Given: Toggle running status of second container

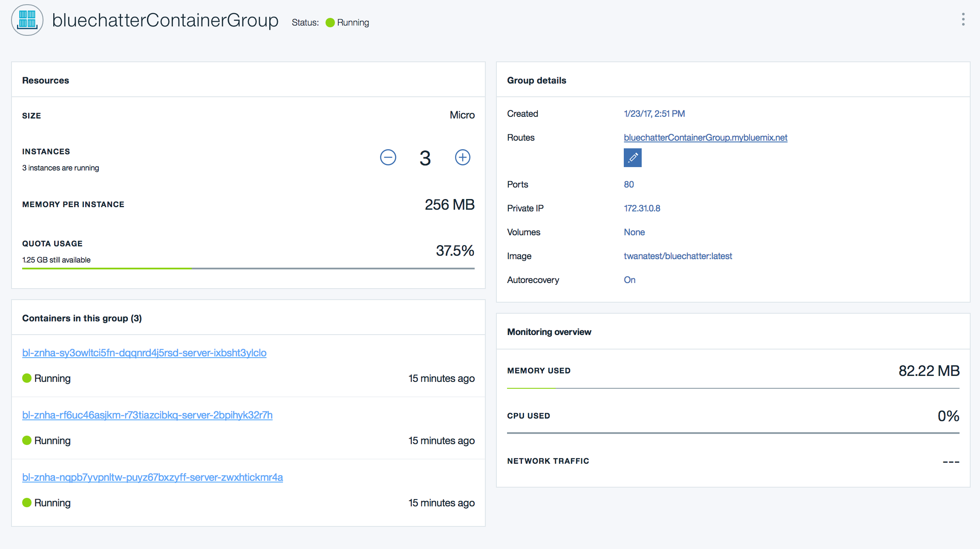Looking at the screenshot, I should pos(26,440).
